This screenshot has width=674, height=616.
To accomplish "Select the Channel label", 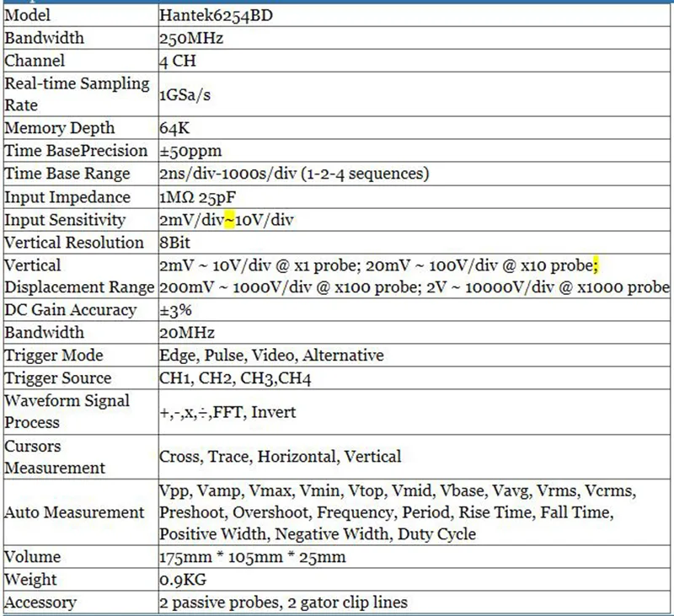I will click(x=35, y=61).
